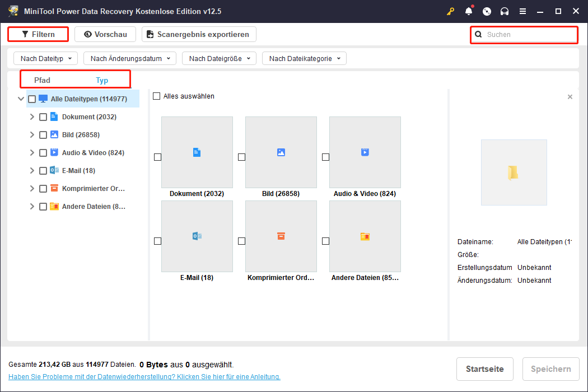Click the Outlook icon next to E-Mail (18) in tree
Image resolution: width=588 pixels, height=392 pixels.
coord(54,170)
